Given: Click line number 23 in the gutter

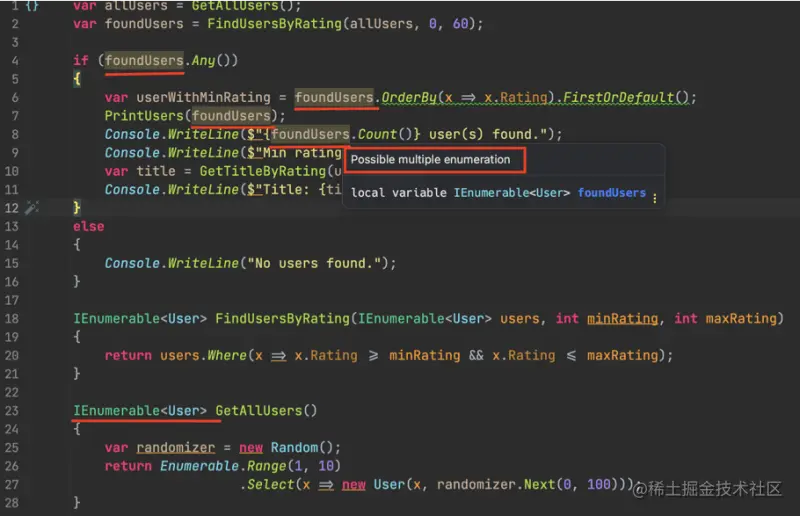Looking at the screenshot, I should [x=12, y=410].
